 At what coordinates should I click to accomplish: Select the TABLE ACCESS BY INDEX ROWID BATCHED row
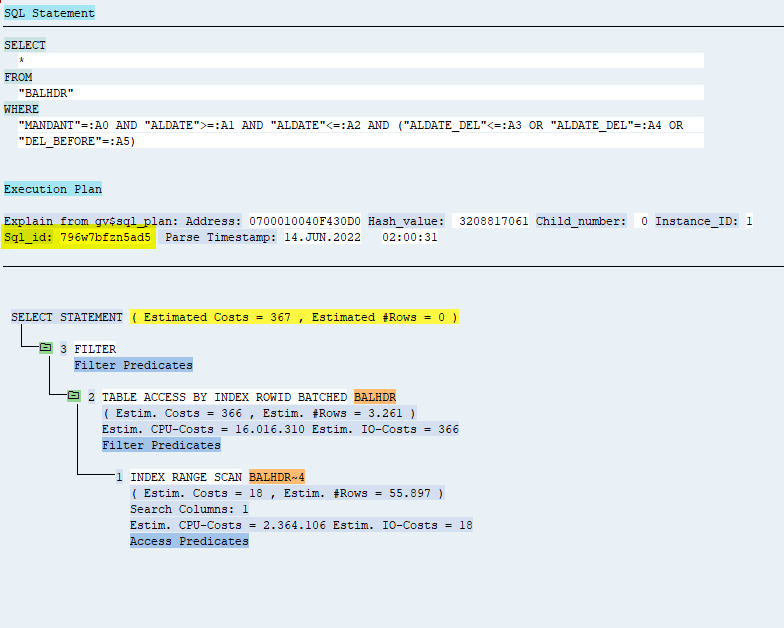(x=224, y=397)
